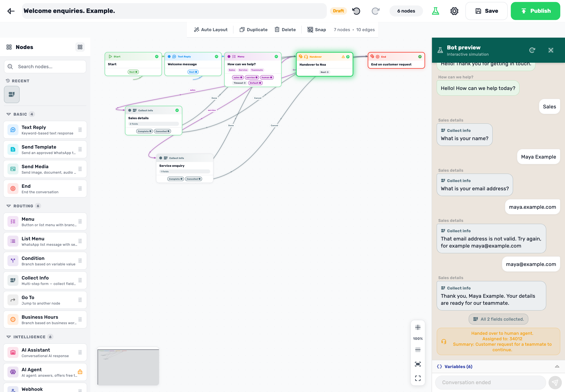
Task: Click the Publish button
Action: 535,11
